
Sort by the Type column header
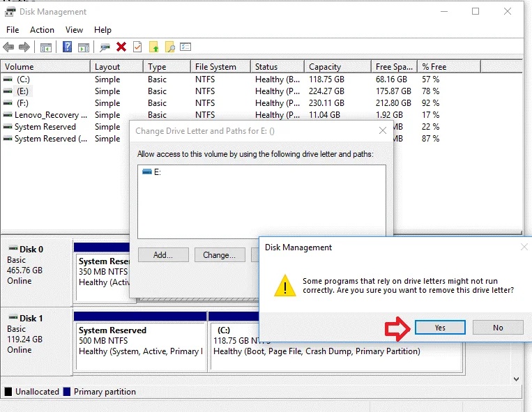[x=167, y=67]
